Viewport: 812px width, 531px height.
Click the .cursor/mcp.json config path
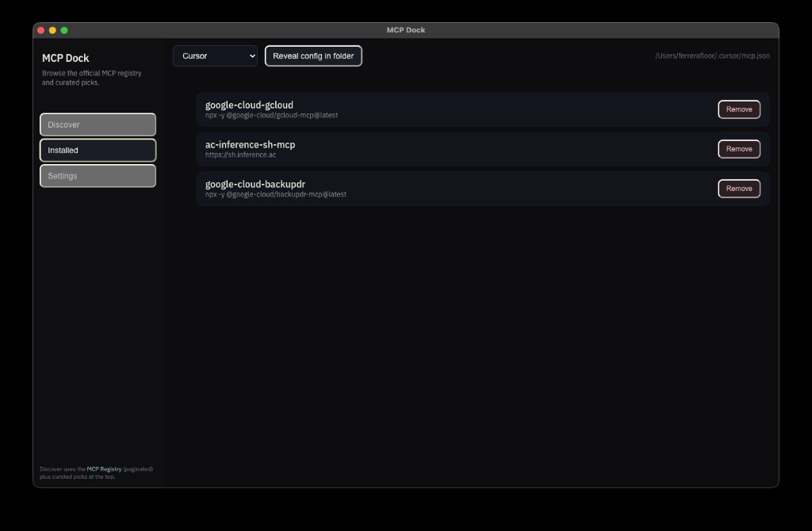(712, 56)
